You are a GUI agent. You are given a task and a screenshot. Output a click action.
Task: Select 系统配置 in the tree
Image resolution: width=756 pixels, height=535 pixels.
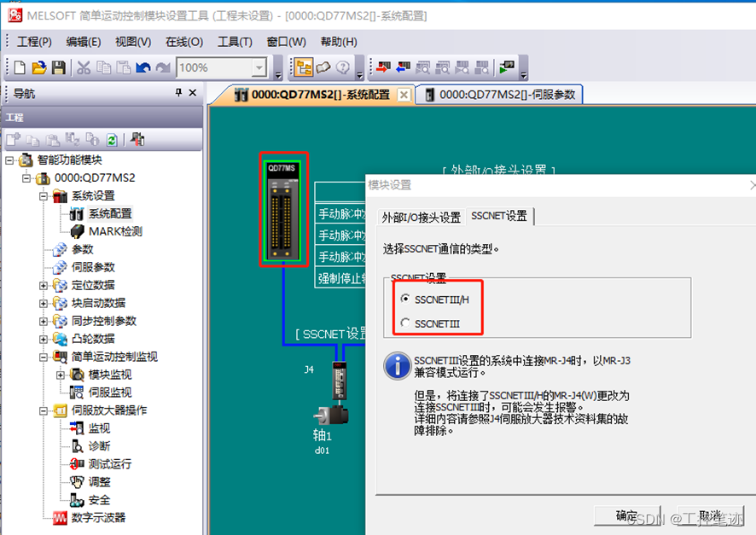pyautogui.click(x=110, y=213)
